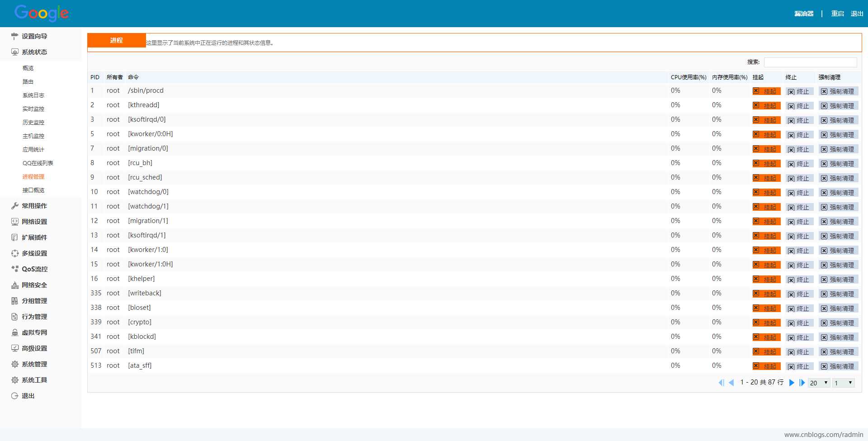Click the 系统状态 monitor icon
The height and width of the screenshot is (441, 868).
[x=15, y=52]
